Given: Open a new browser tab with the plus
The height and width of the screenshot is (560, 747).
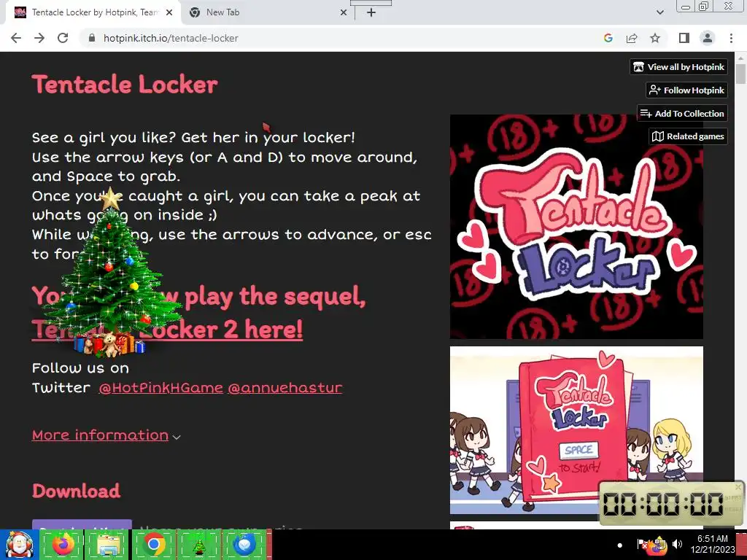Looking at the screenshot, I should point(371,12).
